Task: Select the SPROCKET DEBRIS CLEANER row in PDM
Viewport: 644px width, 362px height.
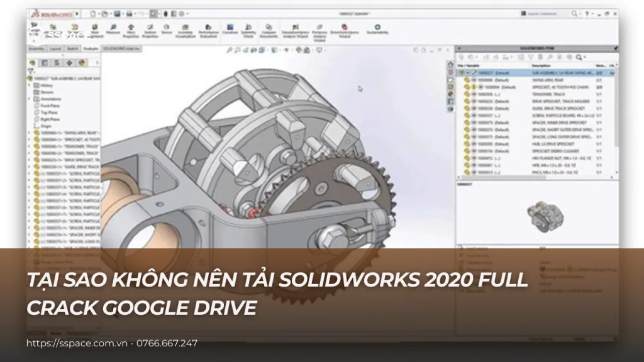Action: [x=536, y=151]
